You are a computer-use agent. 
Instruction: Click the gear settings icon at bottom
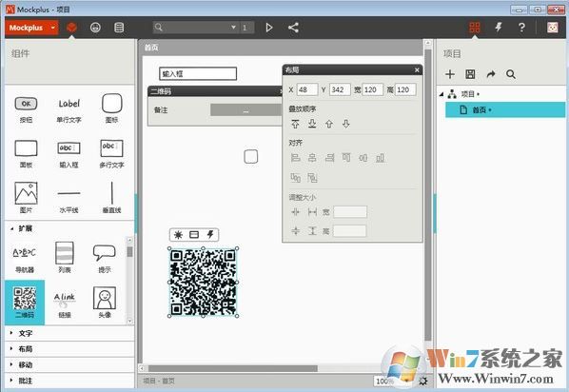pyautogui.click(x=423, y=382)
